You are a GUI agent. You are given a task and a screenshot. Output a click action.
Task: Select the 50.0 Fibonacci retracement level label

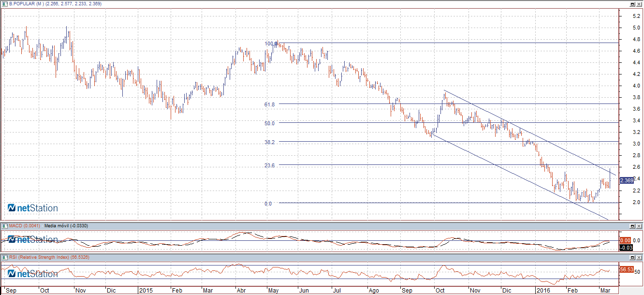[269, 123]
